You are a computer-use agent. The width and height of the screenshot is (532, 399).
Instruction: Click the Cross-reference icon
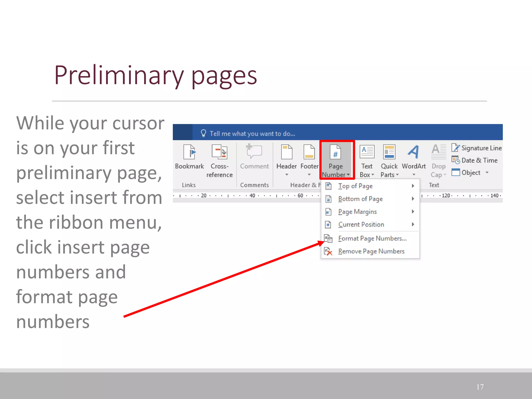point(220,152)
